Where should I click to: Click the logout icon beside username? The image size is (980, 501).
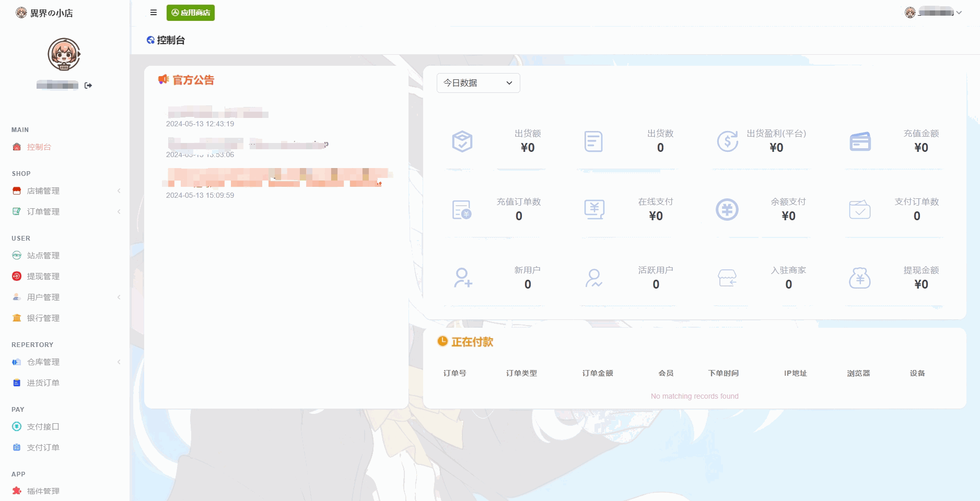[88, 86]
